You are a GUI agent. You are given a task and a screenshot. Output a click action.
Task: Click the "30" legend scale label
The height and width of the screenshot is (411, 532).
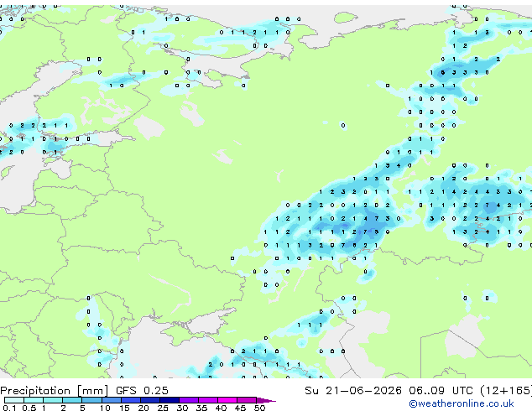click(183, 408)
